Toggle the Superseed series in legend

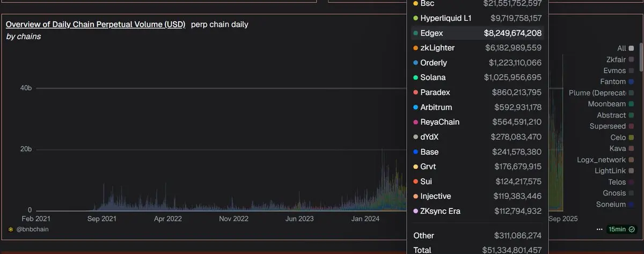click(612, 126)
